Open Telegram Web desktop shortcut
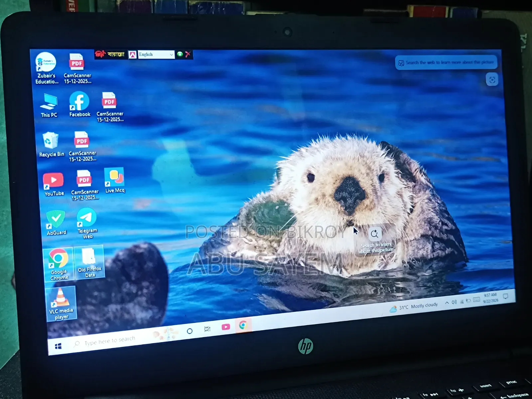Image resolution: width=532 pixels, height=399 pixels. (87, 223)
